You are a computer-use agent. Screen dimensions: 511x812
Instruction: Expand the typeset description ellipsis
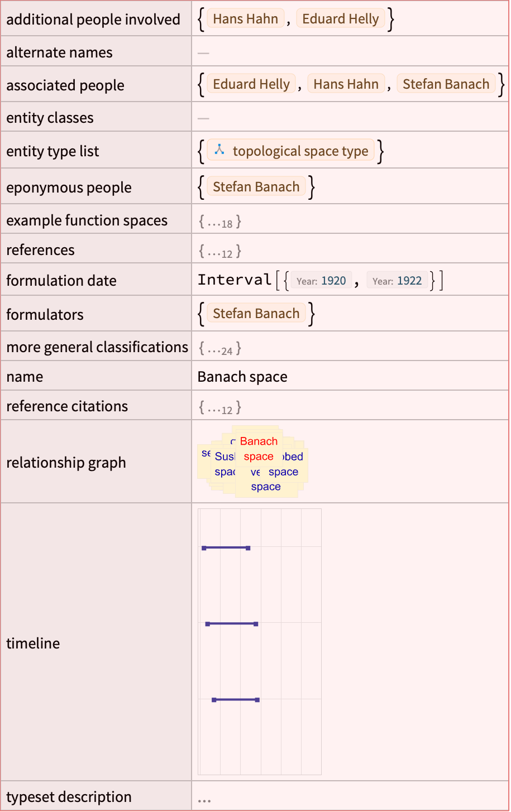pos(204,799)
